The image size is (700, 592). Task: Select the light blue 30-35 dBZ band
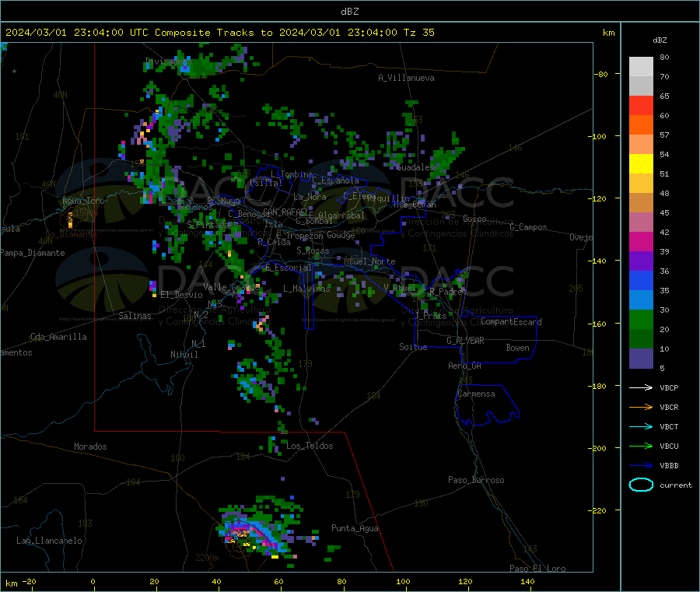[x=641, y=300]
